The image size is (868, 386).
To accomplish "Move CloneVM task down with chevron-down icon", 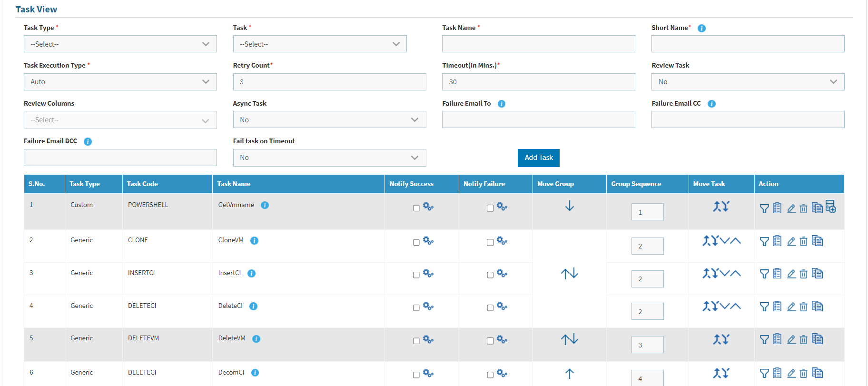I will (x=724, y=241).
